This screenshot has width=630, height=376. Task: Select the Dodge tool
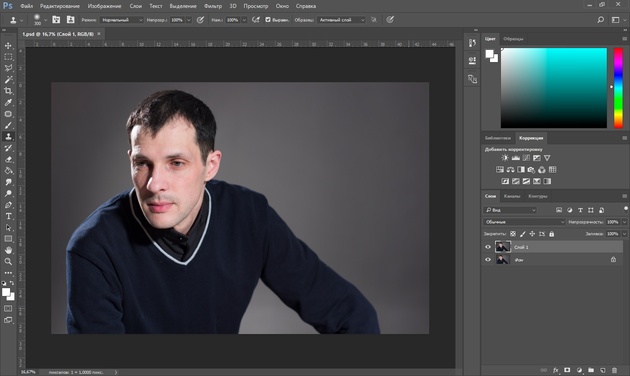tap(8, 193)
